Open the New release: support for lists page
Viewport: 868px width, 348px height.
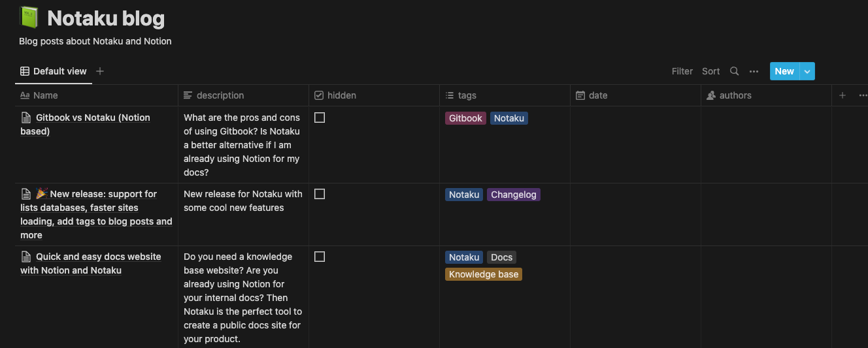(x=96, y=214)
